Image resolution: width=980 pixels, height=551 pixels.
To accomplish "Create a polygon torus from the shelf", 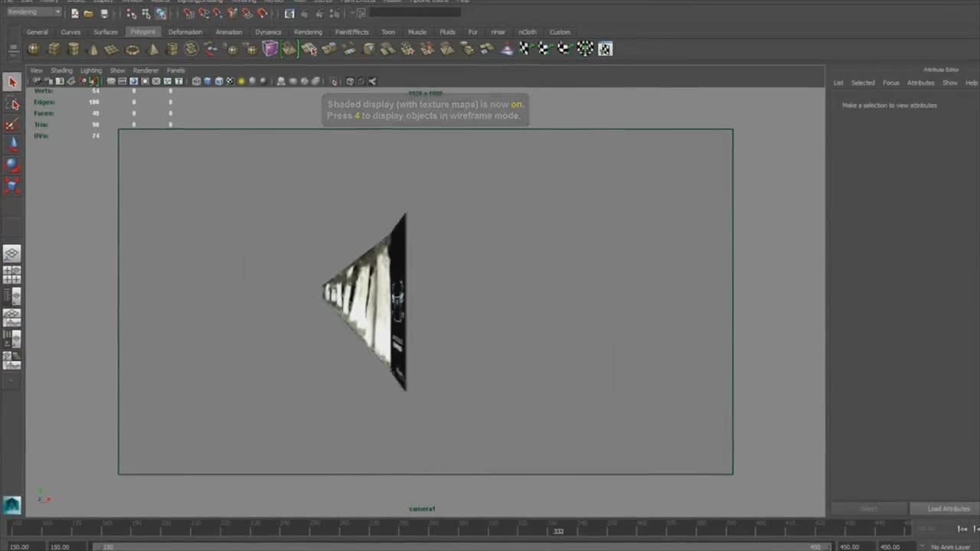I will (132, 50).
